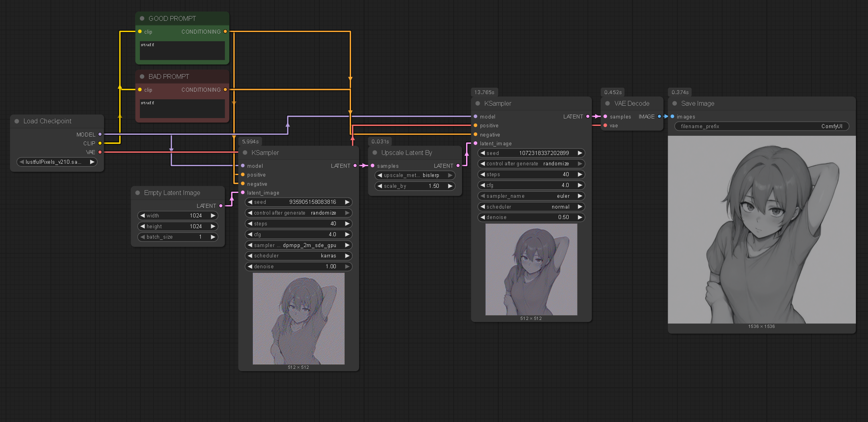Image resolution: width=868 pixels, height=422 pixels.
Task: Click the BAD PROMPT text box
Action: (182, 109)
